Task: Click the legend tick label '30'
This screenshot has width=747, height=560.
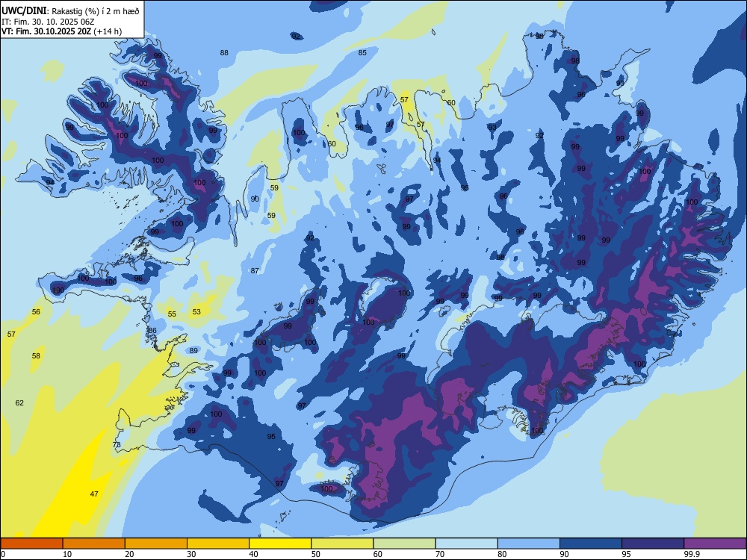Action: [x=191, y=554]
